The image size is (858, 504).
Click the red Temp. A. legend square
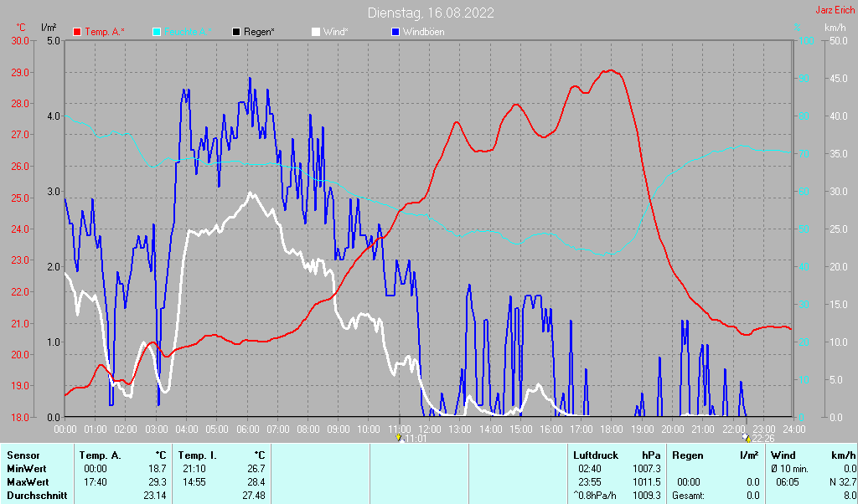(x=78, y=32)
